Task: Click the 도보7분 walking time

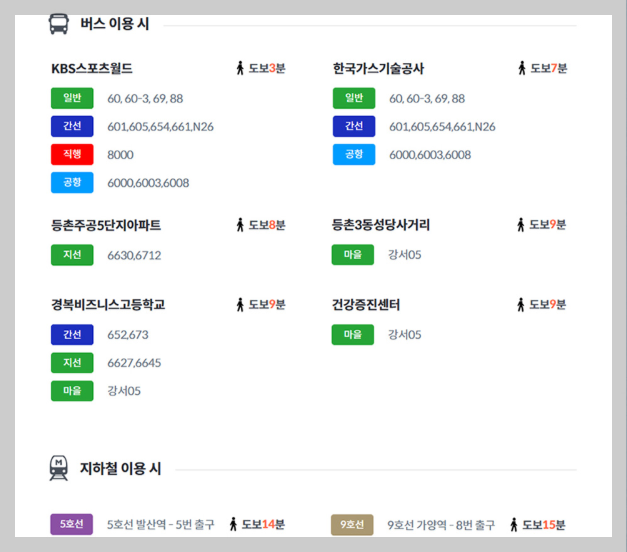Action: [x=549, y=68]
